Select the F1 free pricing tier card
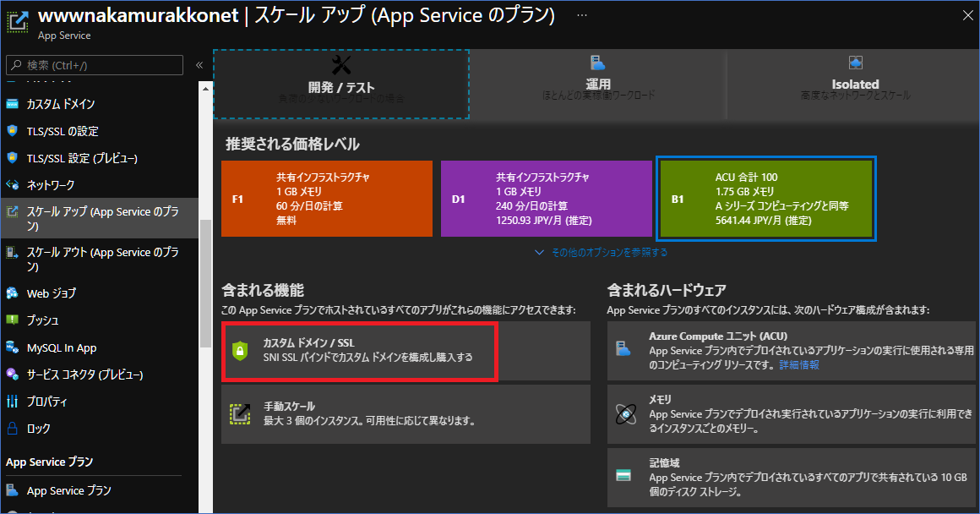 click(327, 199)
